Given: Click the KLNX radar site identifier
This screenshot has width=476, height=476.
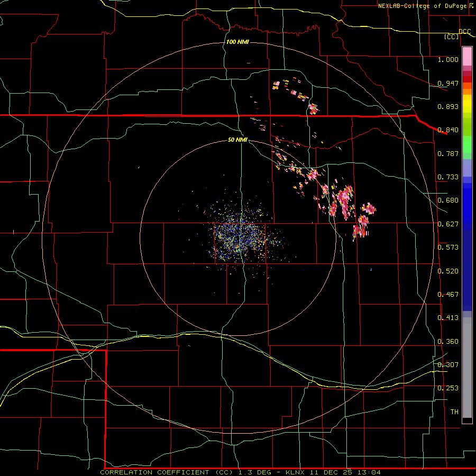Looking at the screenshot, I should (295, 472).
